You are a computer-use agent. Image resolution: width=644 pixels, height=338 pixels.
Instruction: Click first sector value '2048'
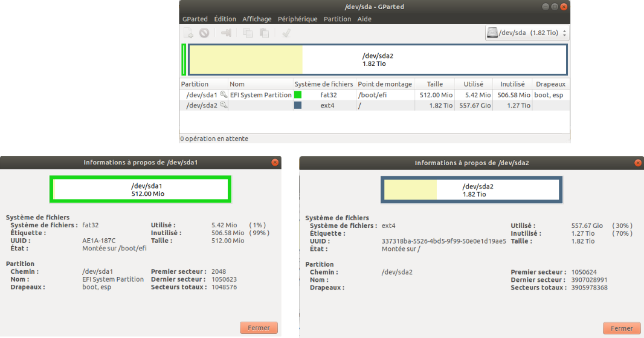219,271
